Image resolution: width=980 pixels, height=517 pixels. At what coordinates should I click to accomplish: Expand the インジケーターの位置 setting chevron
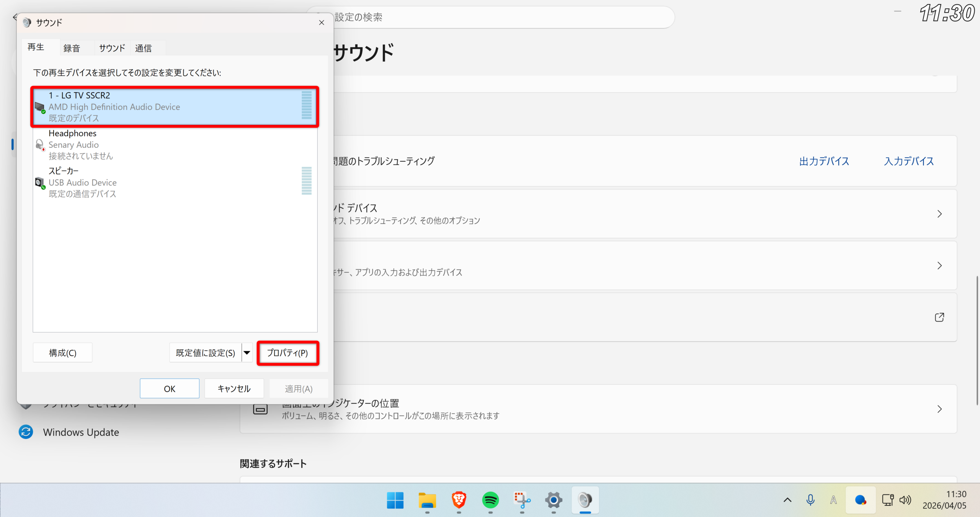click(939, 409)
